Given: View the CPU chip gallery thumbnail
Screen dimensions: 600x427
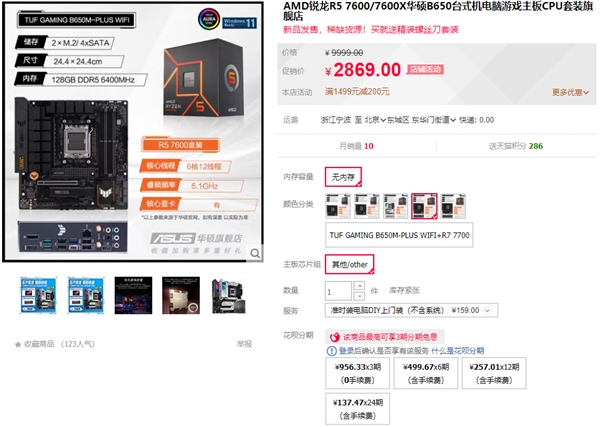Looking at the screenshot, I should (181, 295).
